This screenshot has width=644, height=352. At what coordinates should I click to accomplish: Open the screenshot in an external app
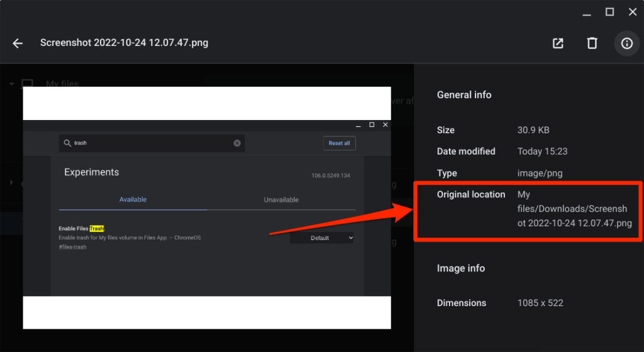tap(558, 43)
